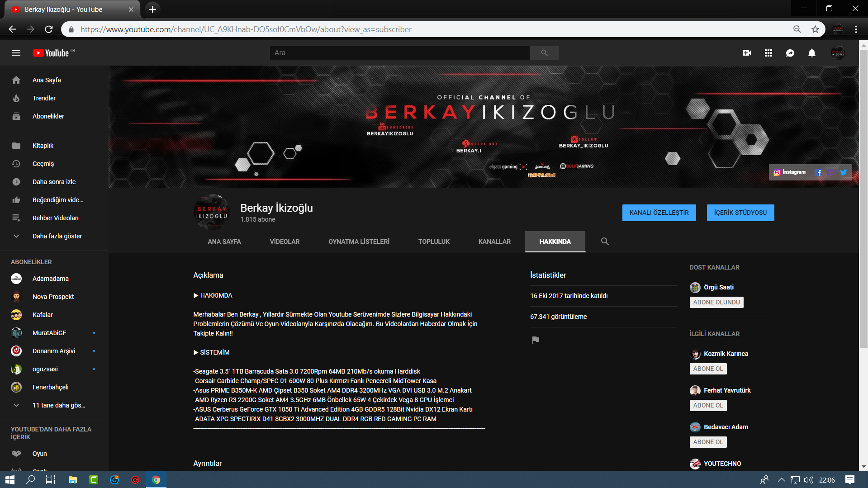Open the Facebook icon on banner

(819, 172)
